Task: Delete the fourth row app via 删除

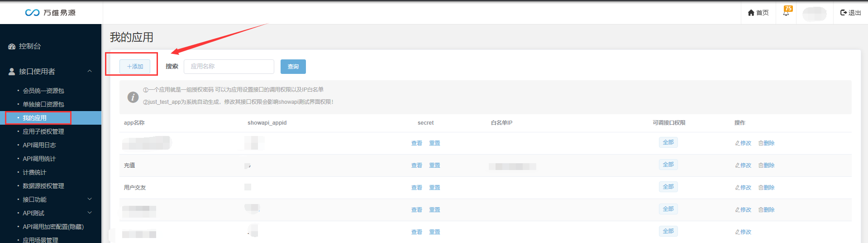Action: point(767,210)
